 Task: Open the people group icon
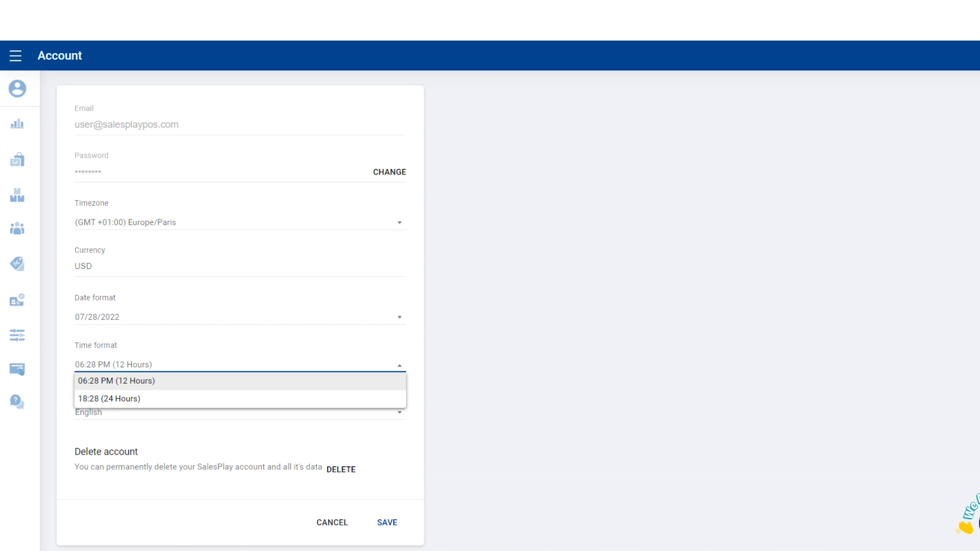17,229
